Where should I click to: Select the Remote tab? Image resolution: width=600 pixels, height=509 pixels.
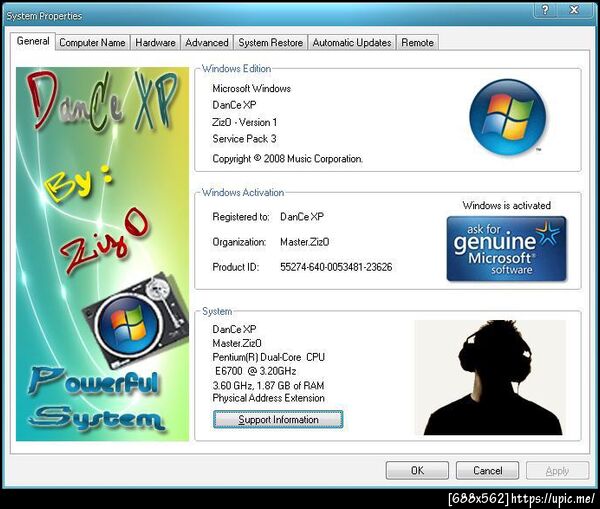tap(417, 42)
